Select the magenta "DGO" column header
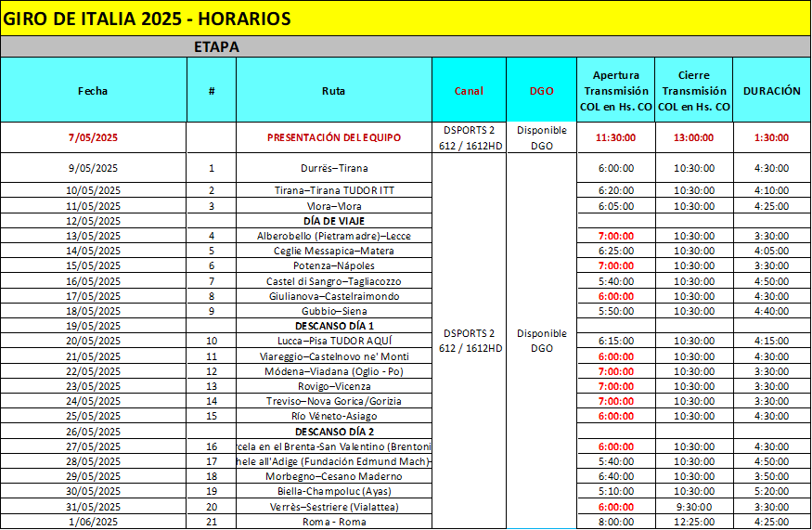Viewport: 812px width, 530px height. coord(541,91)
